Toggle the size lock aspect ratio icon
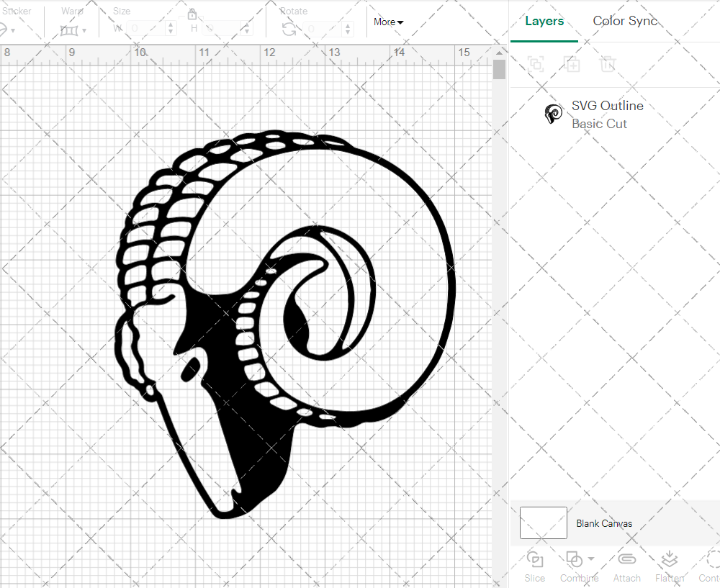Image resolution: width=720 pixels, height=588 pixels. tap(192, 15)
